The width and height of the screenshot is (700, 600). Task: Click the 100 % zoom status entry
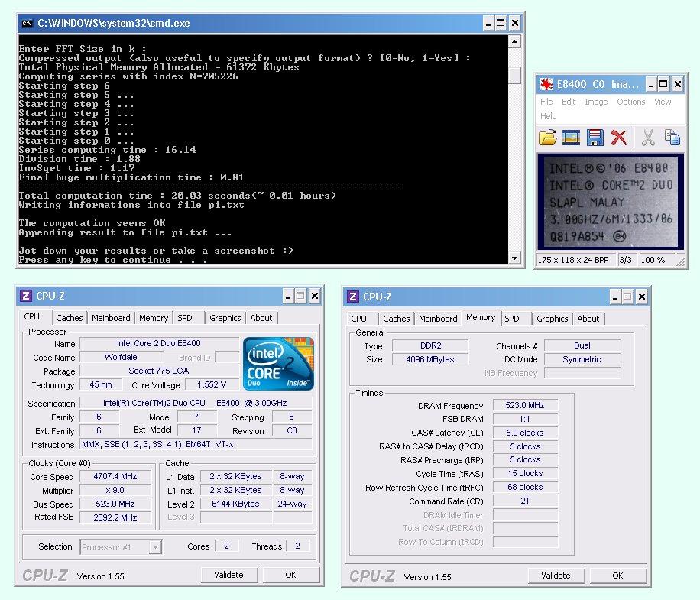(x=653, y=260)
